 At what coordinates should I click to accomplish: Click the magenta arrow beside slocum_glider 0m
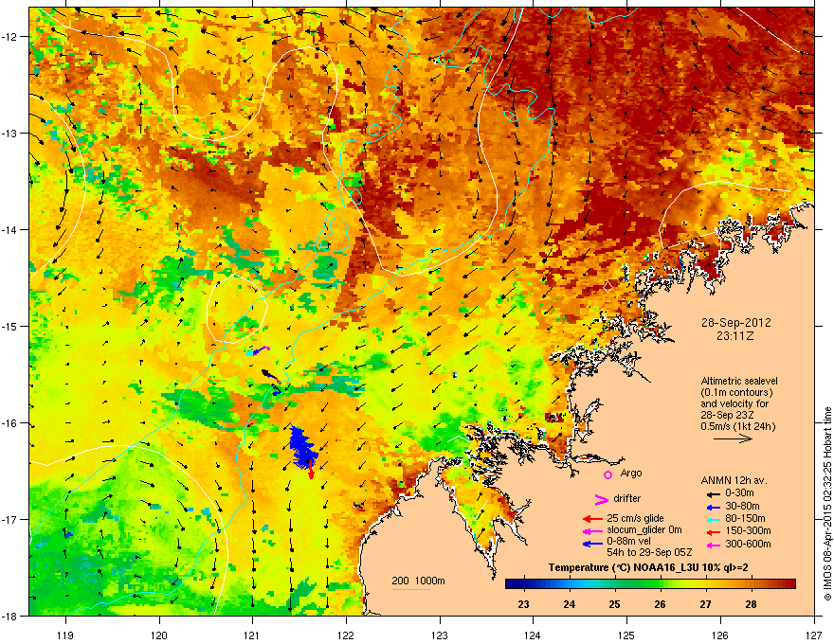592,530
